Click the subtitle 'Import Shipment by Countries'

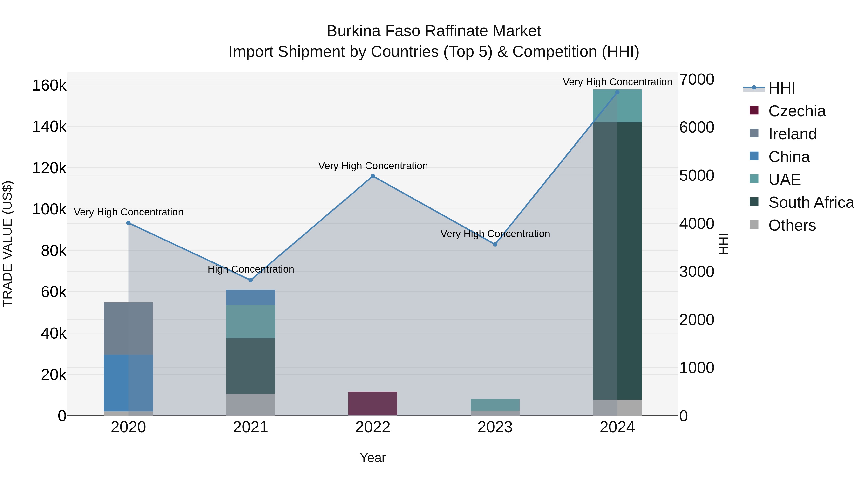click(x=333, y=52)
